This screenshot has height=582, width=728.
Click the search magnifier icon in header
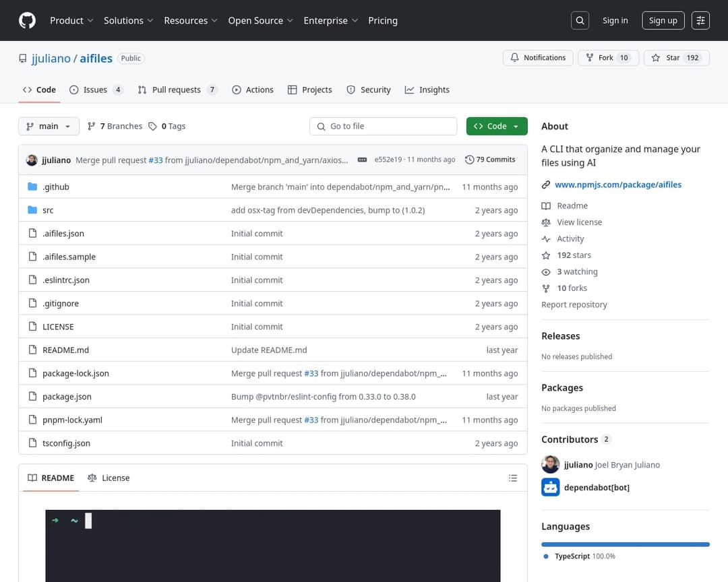(x=580, y=20)
